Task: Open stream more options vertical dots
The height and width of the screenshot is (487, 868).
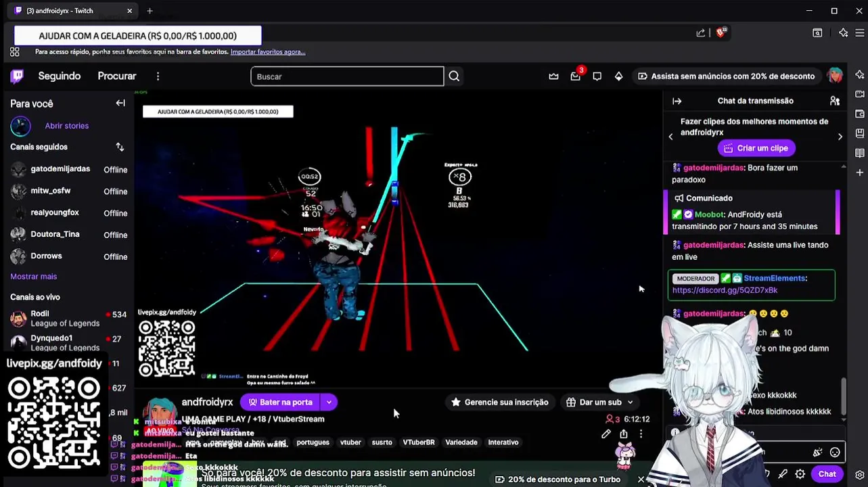Action: 641,434
